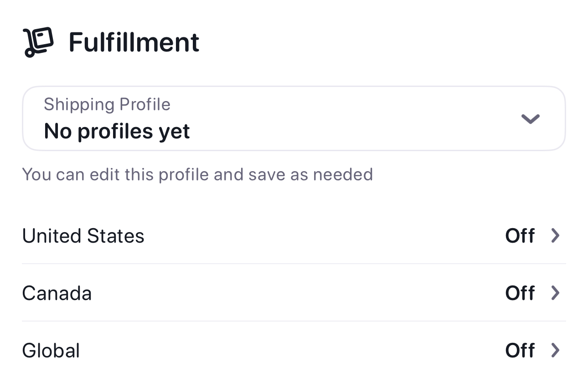Select the 'No profiles yet' value text
Viewport: 588px width, 392px height.
tap(117, 132)
